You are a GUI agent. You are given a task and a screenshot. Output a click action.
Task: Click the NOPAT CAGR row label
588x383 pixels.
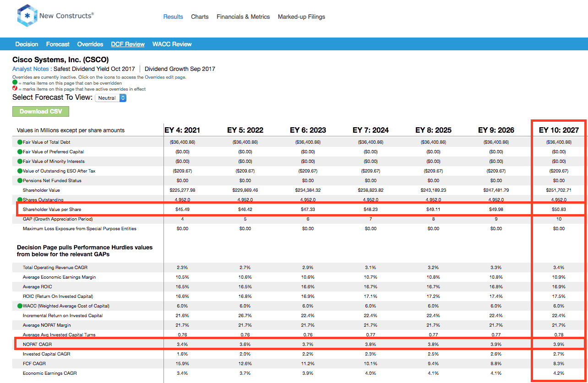(38, 344)
